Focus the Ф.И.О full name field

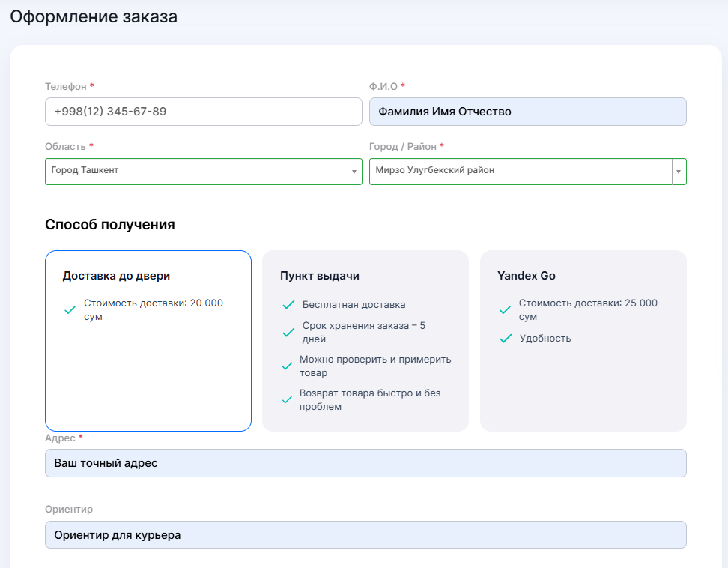tap(528, 112)
